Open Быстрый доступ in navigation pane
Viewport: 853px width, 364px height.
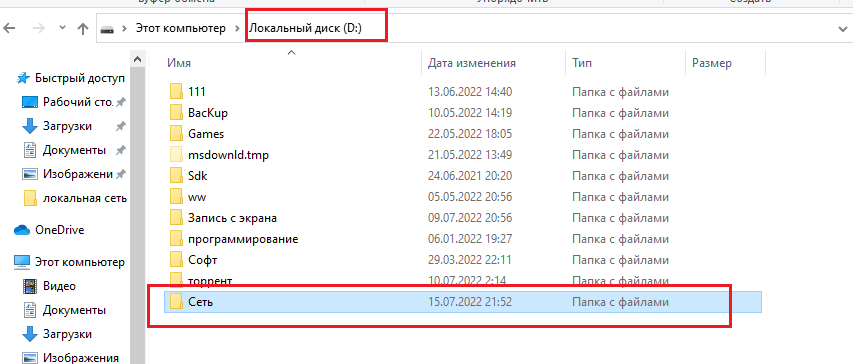pyautogui.click(x=80, y=78)
